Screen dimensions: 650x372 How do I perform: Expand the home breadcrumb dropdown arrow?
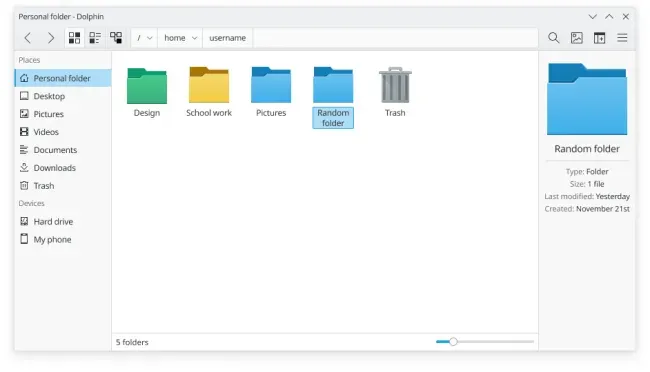click(194, 38)
